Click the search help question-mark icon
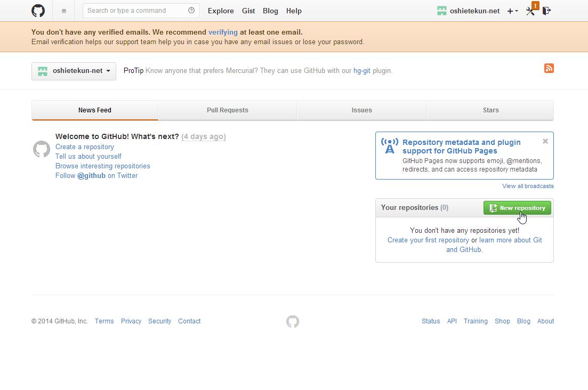588x390 pixels. point(191,11)
